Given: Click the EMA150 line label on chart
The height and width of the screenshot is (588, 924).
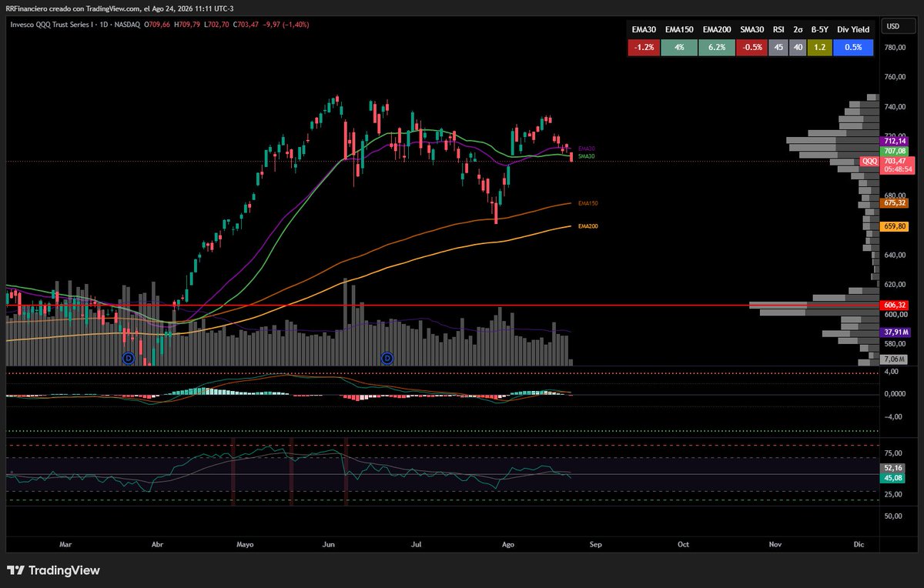Looking at the screenshot, I should 588,203.
